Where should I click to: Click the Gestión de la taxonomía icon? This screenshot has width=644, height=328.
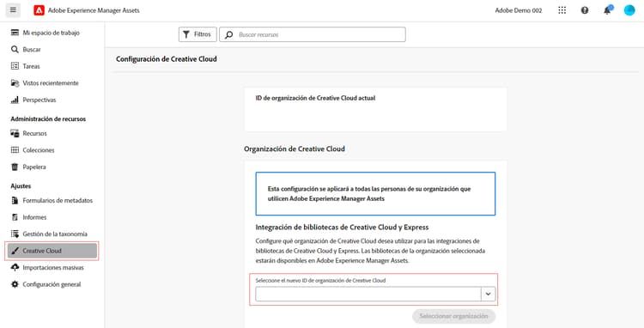15,234
